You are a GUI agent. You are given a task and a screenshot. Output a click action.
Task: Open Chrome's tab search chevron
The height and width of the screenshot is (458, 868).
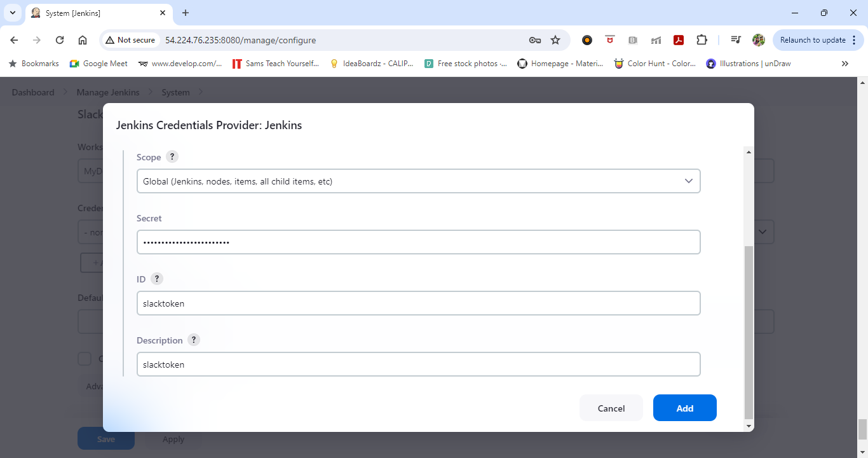tap(13, 13)
